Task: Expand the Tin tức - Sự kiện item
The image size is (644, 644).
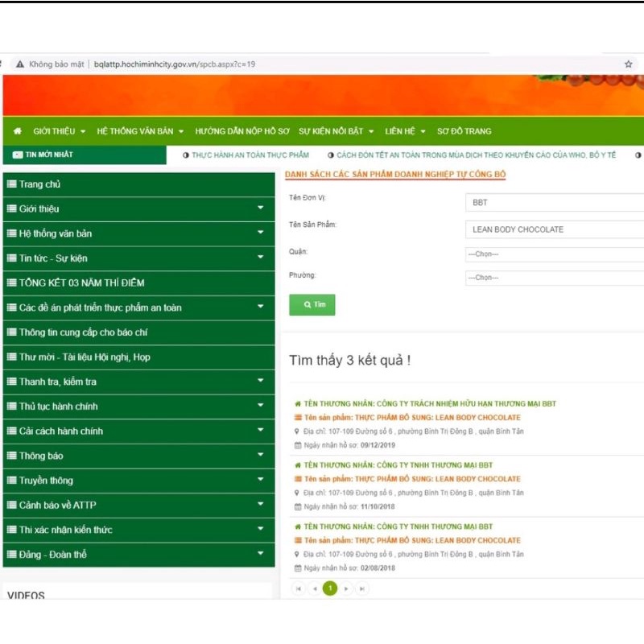Action: (x=138, y=258)
